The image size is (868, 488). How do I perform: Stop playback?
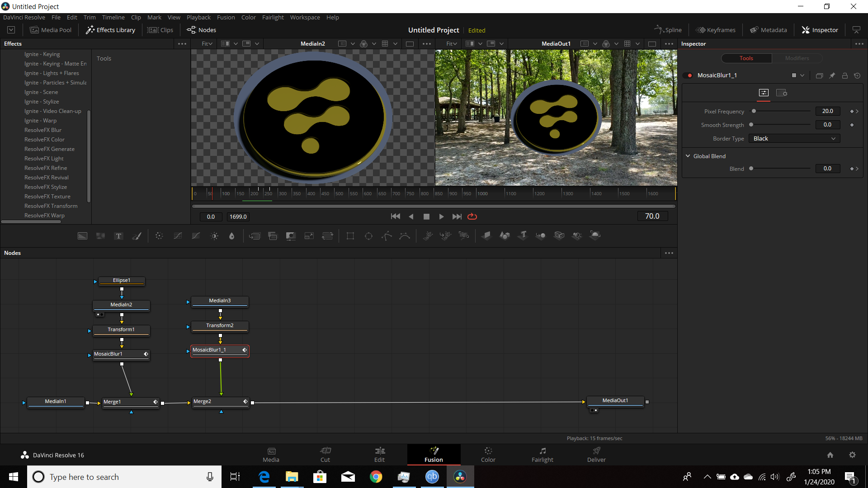coord(426,216)
